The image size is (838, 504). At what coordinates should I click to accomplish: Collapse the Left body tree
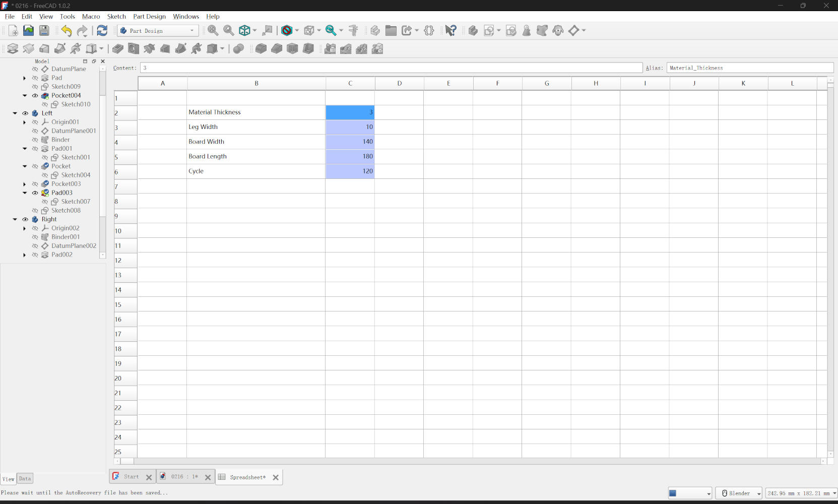pos(15,113)
